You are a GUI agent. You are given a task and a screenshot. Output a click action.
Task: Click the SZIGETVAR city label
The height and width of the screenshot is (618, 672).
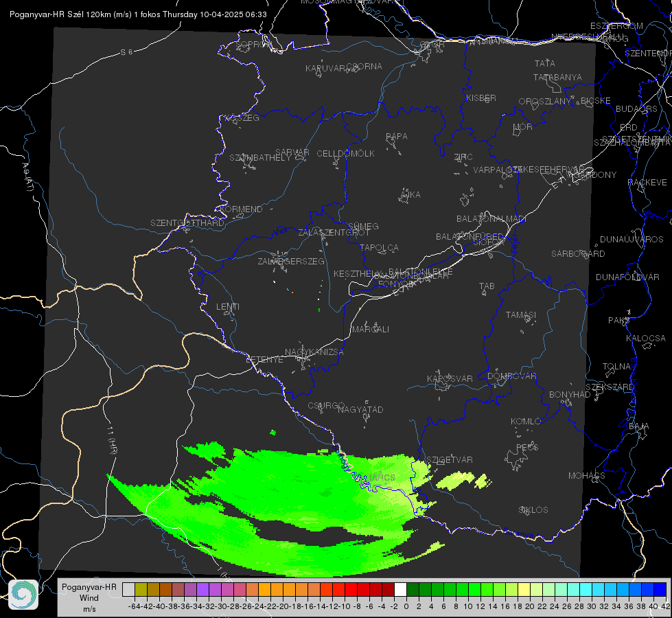[450, 460]
